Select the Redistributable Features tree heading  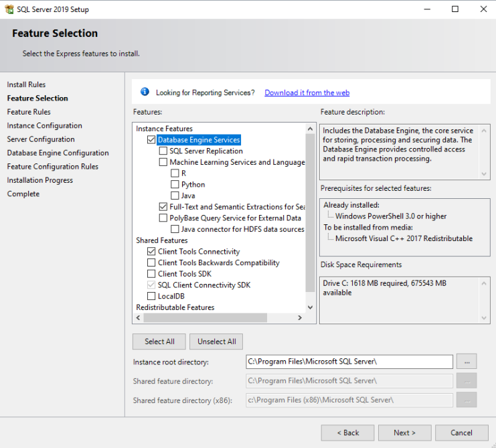[175, 307]
